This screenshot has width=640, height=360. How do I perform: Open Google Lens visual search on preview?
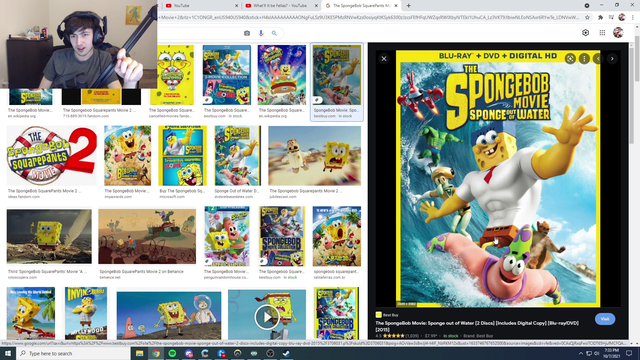[x=570, y=59]
